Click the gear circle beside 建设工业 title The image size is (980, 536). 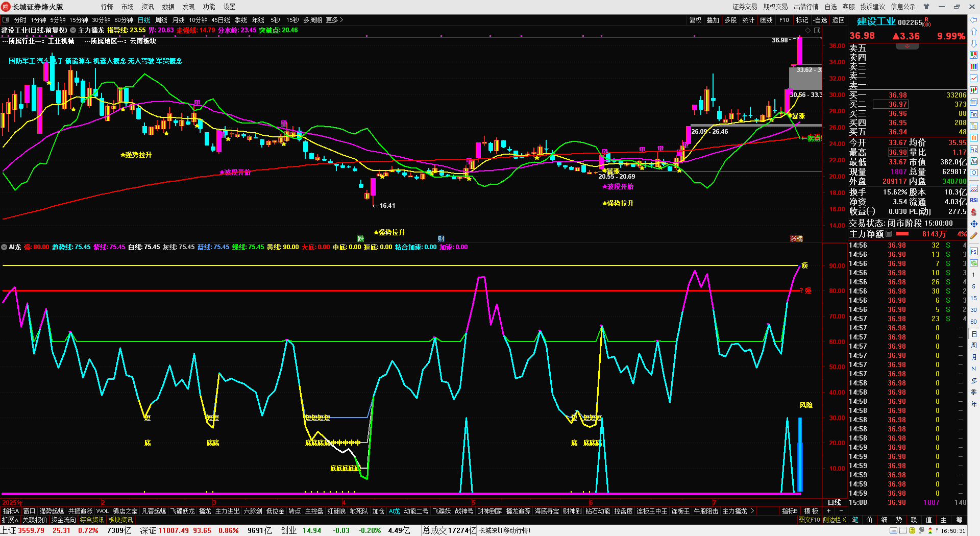tap(73, 31)
